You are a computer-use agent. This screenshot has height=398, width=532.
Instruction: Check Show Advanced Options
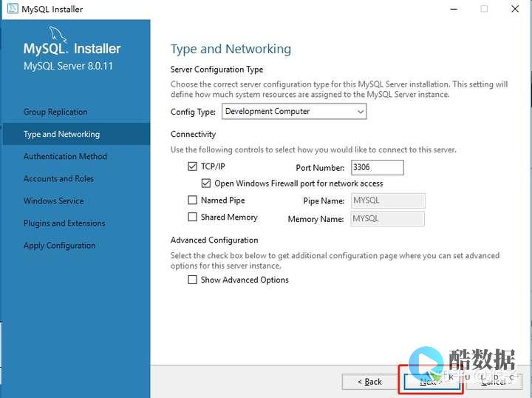pyautogui.click(x=192, y=280)
